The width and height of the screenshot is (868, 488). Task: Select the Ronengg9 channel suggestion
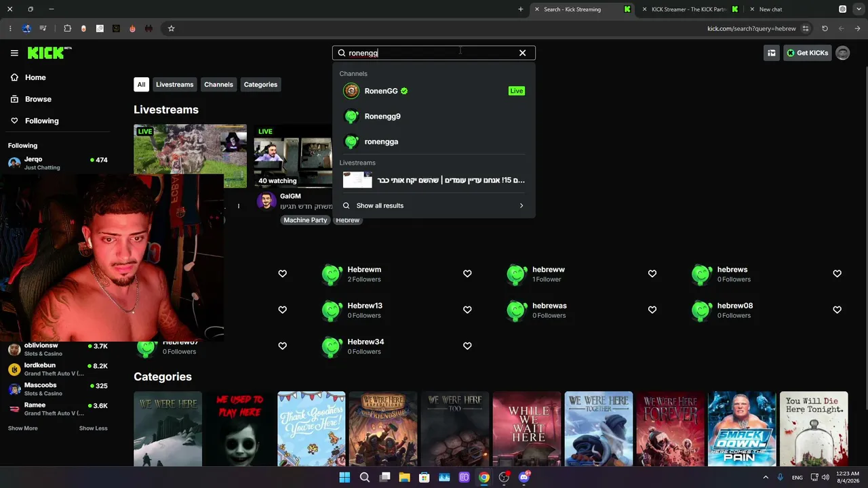[x=434, y=116]
